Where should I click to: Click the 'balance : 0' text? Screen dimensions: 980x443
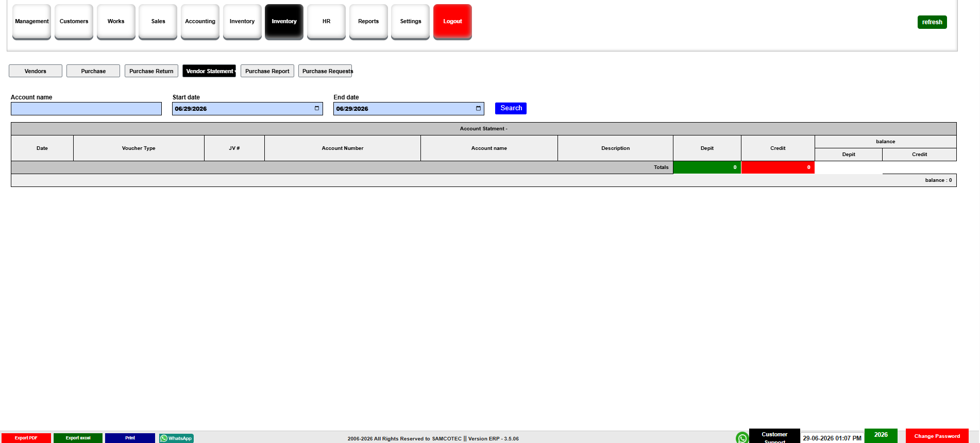coord(938,180)
